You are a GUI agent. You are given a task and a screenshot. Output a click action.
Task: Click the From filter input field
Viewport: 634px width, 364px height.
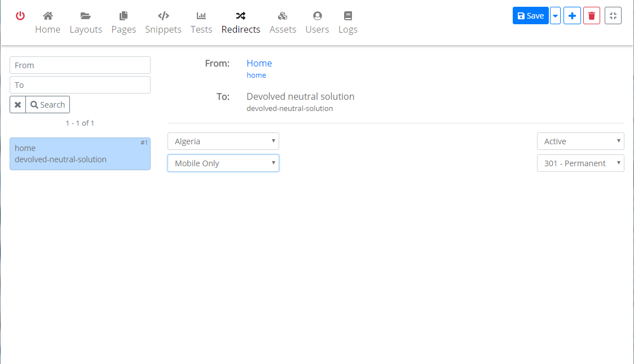80,65
